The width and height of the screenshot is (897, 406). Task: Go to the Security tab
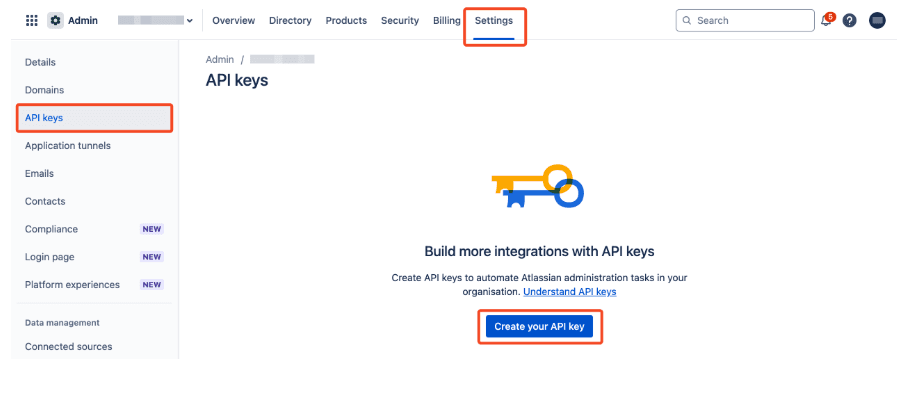coord(400,21)
